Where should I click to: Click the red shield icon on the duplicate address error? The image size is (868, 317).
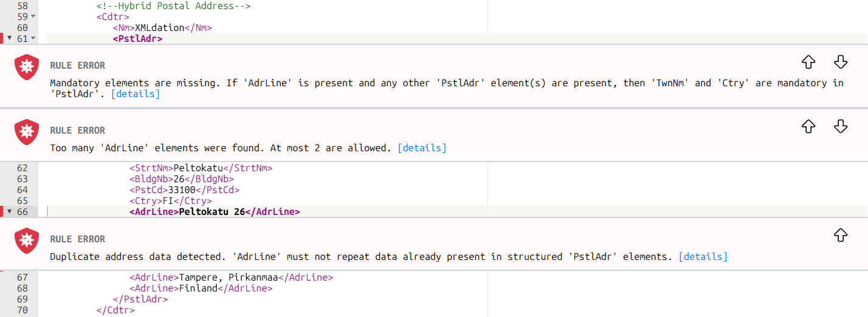coord(27,240)
